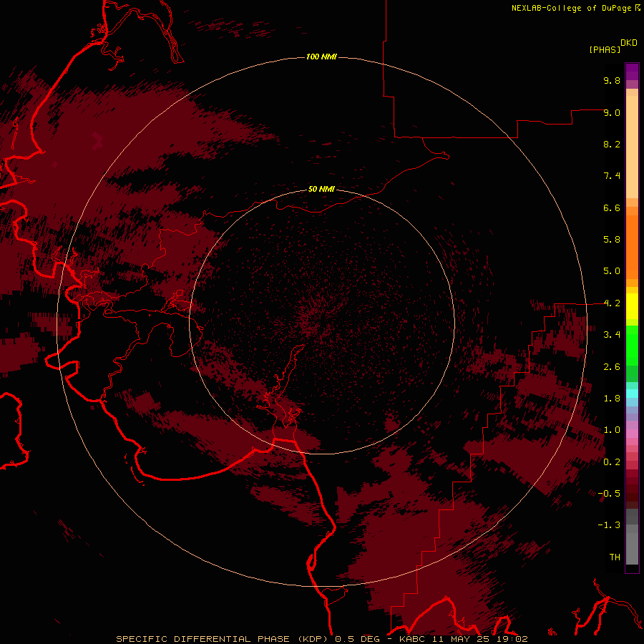Pick the orange color bar segment
Viewport: 644px width, 644px height.
pyautogui.click(x=632, y=248)
